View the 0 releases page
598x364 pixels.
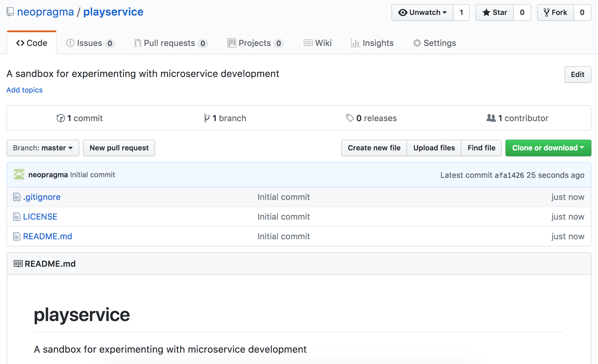(372, 118)
